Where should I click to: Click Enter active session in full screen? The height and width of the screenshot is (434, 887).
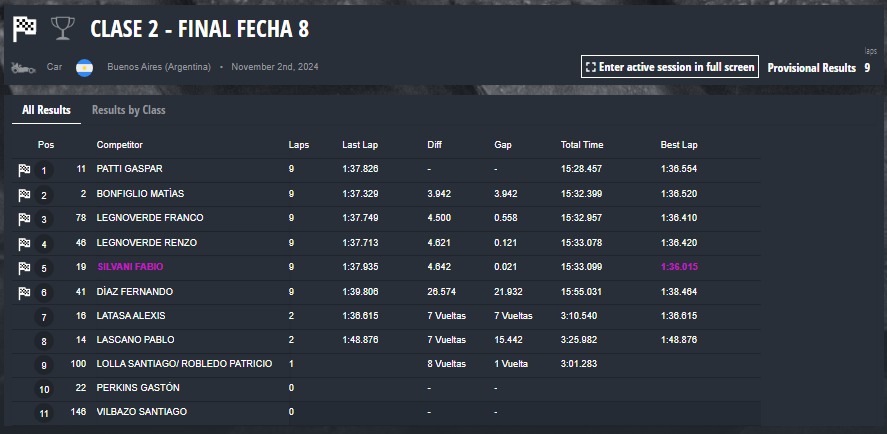pyautogui.click(x=670, y=67)
